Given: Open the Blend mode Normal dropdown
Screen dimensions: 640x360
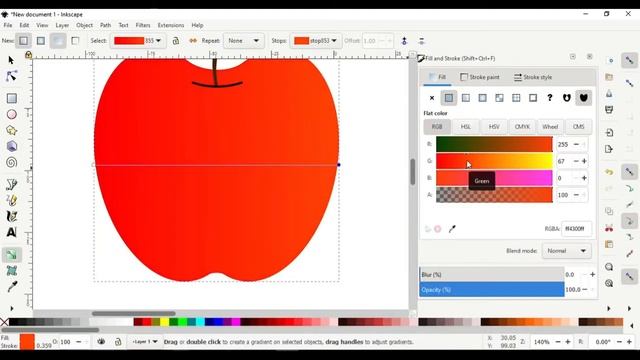Looking at the screenshot, I should pos(567,251).
